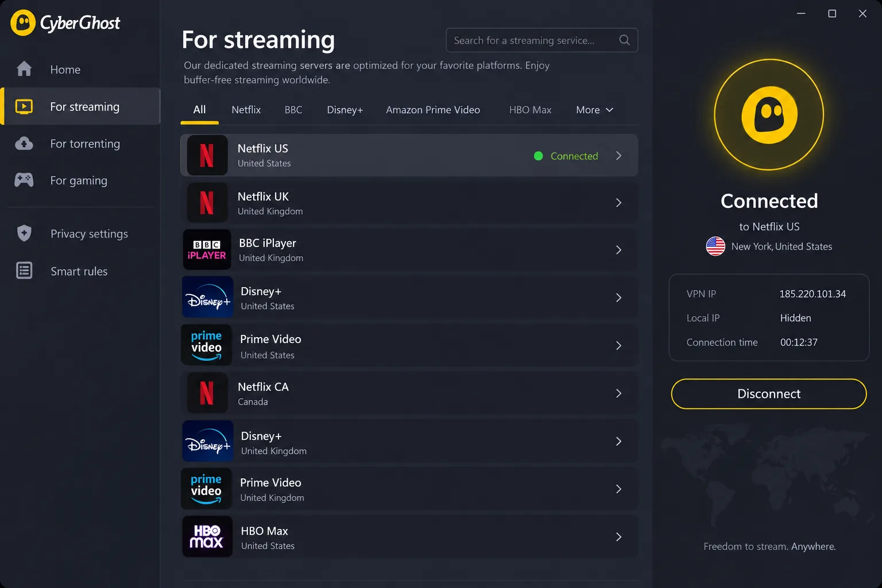Viewport: 882px width, 588px height.
Task: Open the More services dropdown
Action: tap(595, 110)
